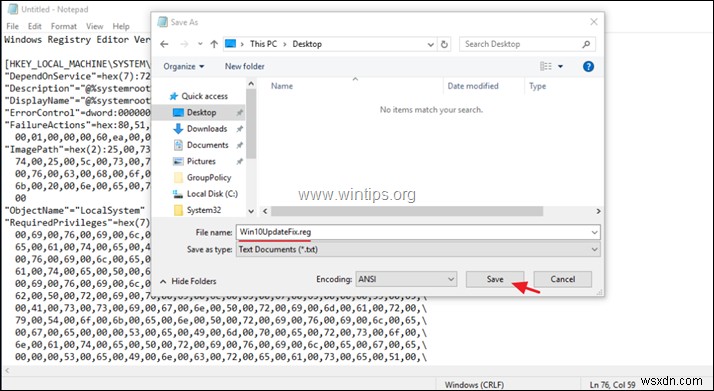Click the search magnifier icon

[x=586, y=44]
